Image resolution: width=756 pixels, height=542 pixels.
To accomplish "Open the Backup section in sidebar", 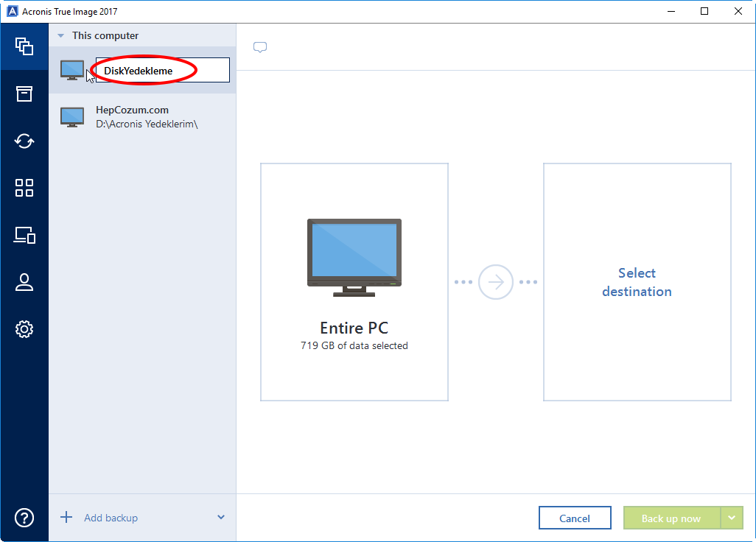I will point(24,46).
